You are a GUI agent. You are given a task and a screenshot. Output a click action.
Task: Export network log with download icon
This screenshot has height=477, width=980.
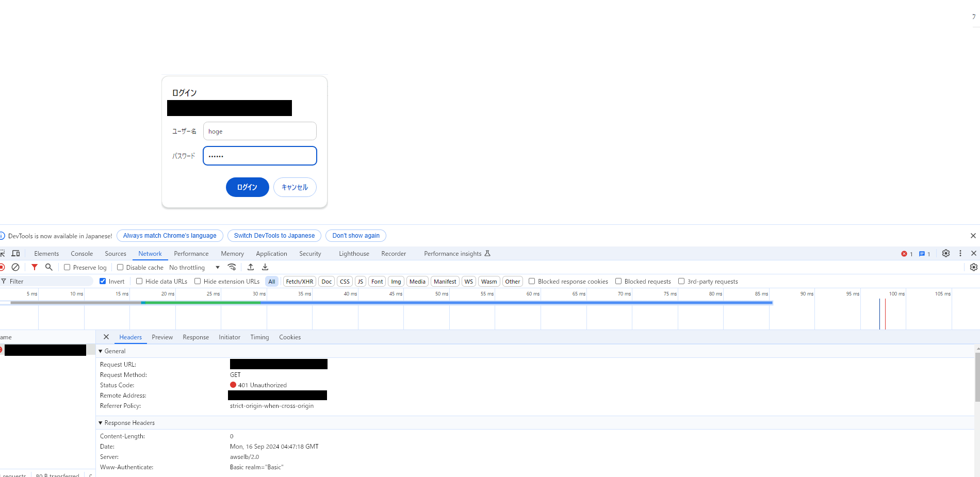(265, 267)
